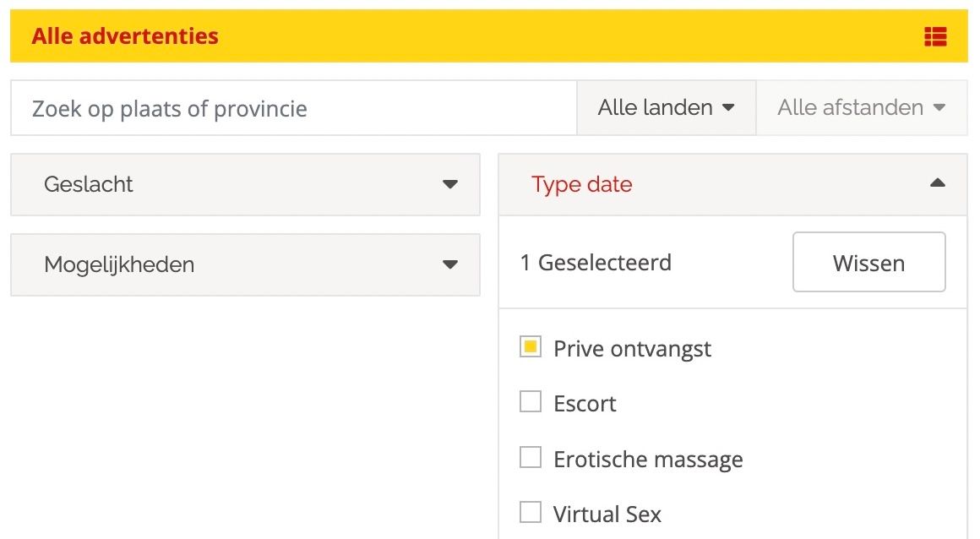Select the Escort option label

585,404
